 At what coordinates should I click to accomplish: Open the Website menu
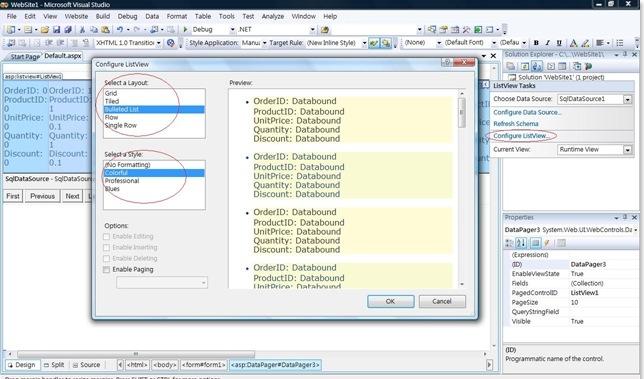click(76, 16)
